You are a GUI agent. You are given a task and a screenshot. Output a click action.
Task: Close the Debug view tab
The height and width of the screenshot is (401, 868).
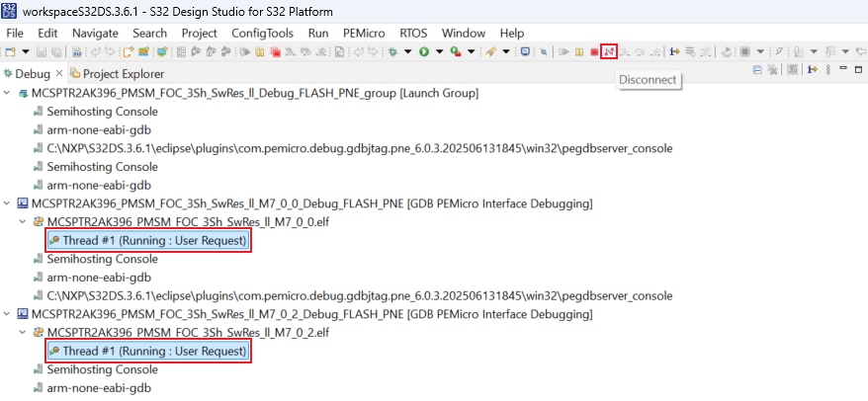click(x=59, y=73)
